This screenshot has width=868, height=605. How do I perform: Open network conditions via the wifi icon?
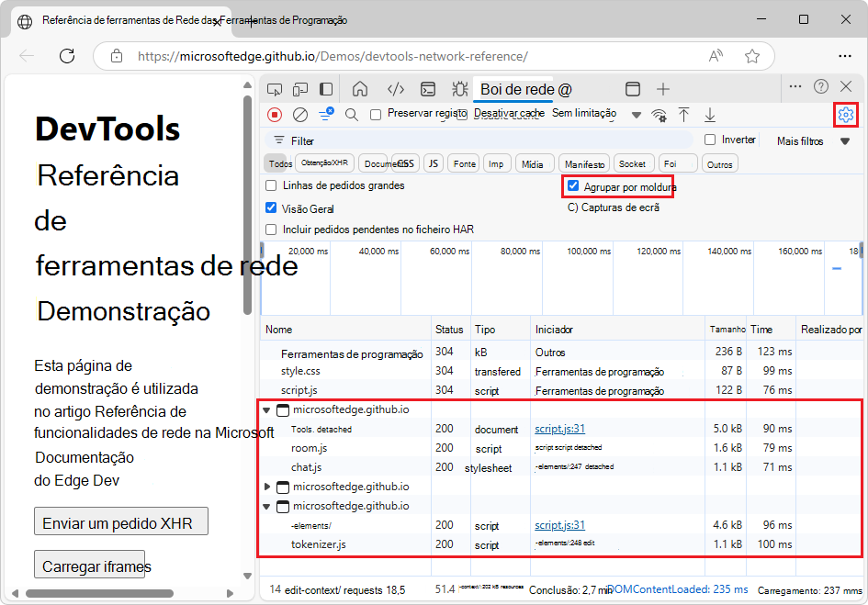(x=659, y=113)
